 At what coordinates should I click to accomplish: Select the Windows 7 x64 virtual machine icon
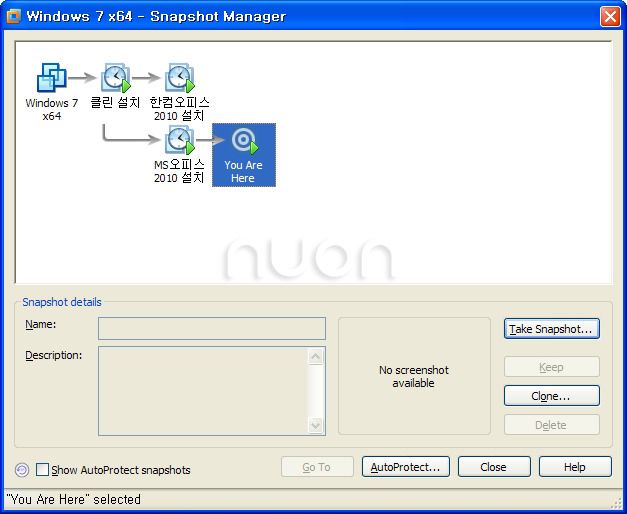coord(52,77)
